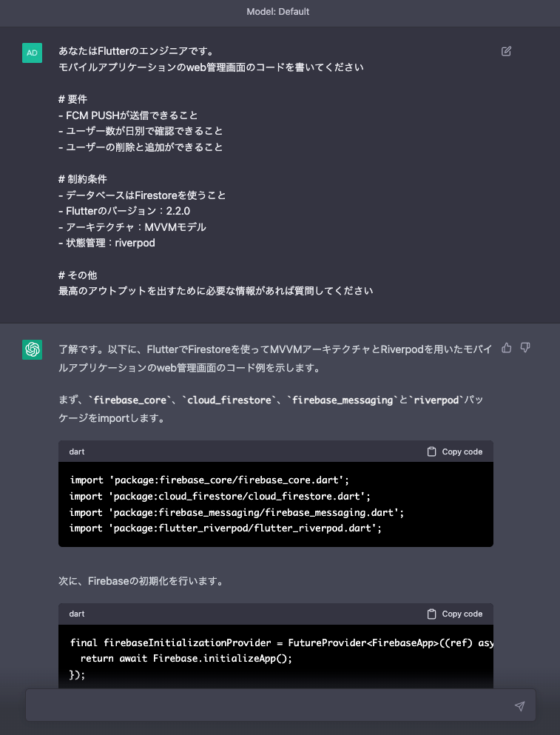Click the green ChatGPT logo avatar
This screenshot has height=735, width=560.
(x=33, y=349)
